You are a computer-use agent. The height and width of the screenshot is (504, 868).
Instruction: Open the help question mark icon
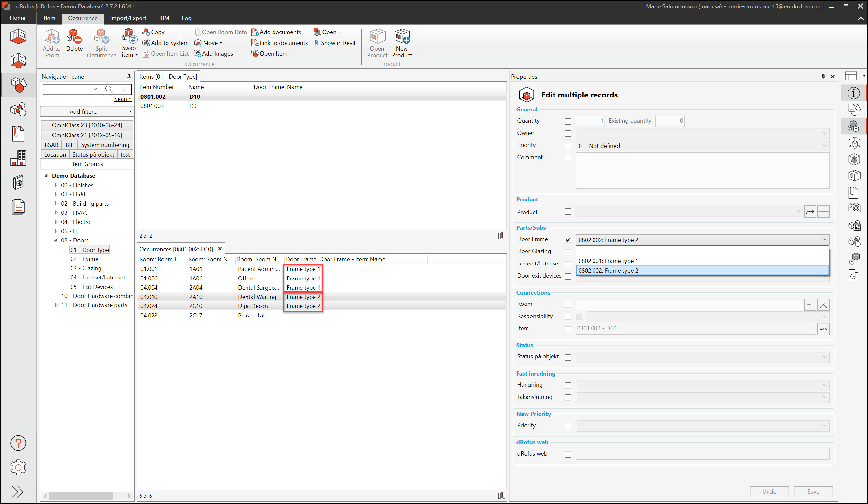pos(18,443)
